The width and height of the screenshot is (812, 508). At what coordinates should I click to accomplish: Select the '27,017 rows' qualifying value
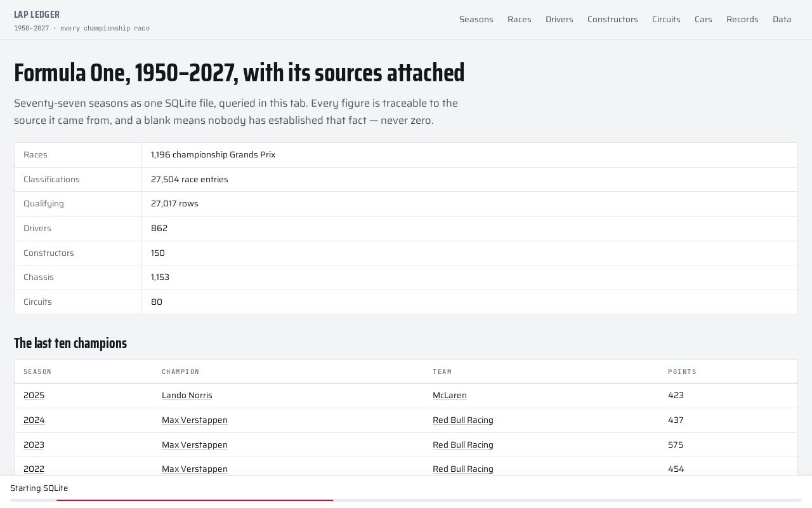[x=174, y=203]
